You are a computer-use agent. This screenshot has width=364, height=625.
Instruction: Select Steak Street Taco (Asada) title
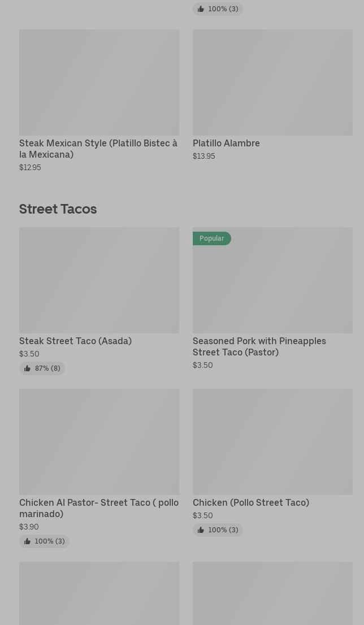[x=75, y=341]
